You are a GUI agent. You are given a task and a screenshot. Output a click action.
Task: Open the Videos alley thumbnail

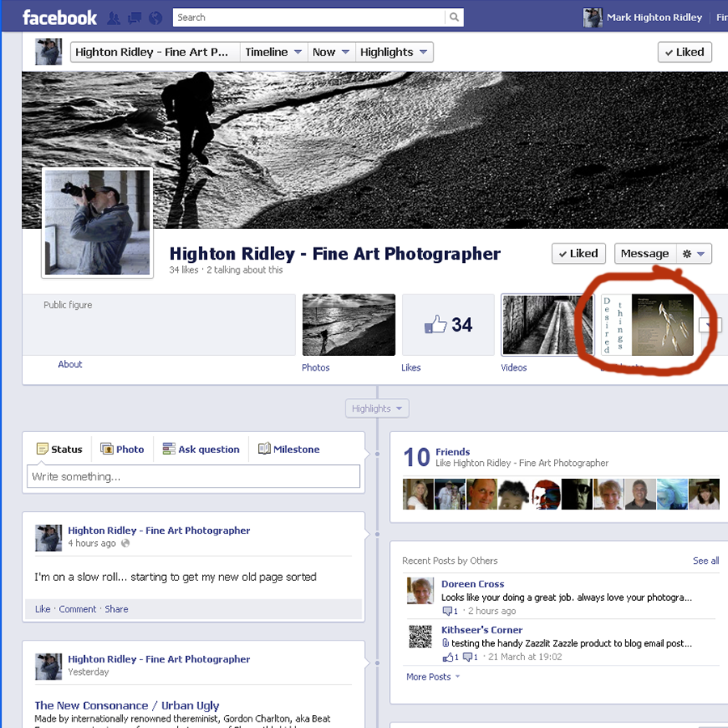click(548, 325)
